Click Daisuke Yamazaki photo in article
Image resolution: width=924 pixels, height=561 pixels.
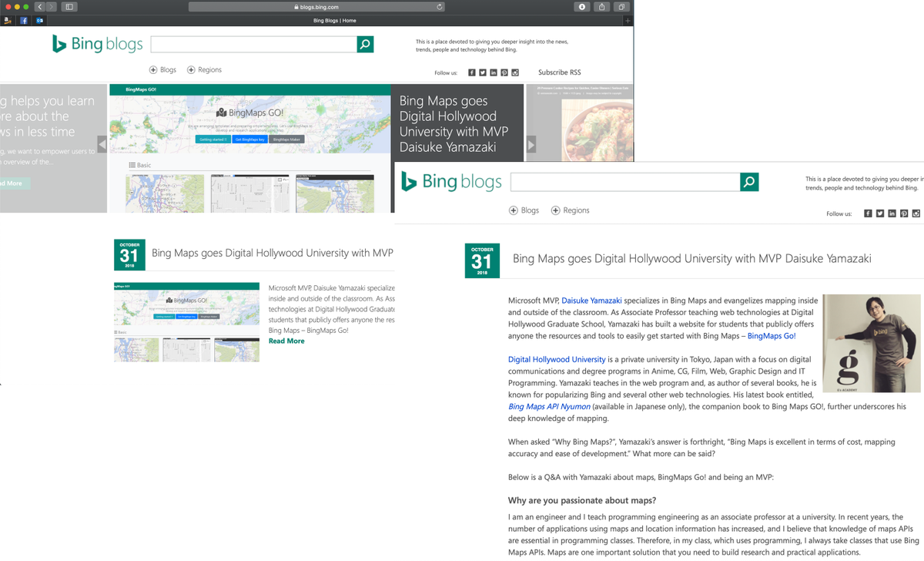point(872,343)
